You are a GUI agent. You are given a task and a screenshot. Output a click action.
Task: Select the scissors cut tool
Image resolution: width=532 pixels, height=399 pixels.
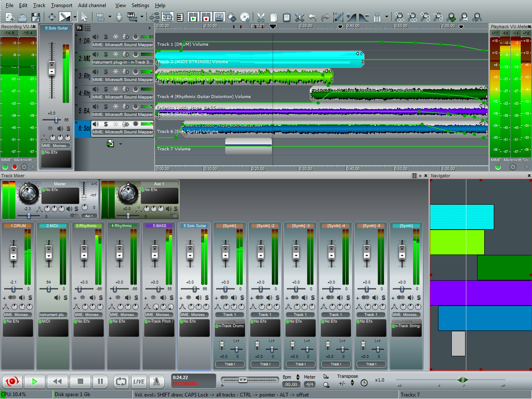coord(261,17)
